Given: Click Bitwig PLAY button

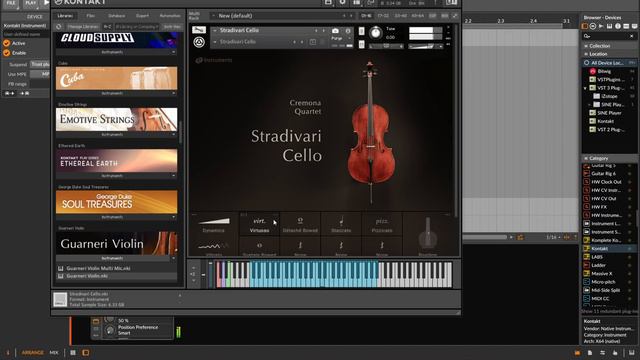Looking at the screenshot, I should tap(30, 3).
